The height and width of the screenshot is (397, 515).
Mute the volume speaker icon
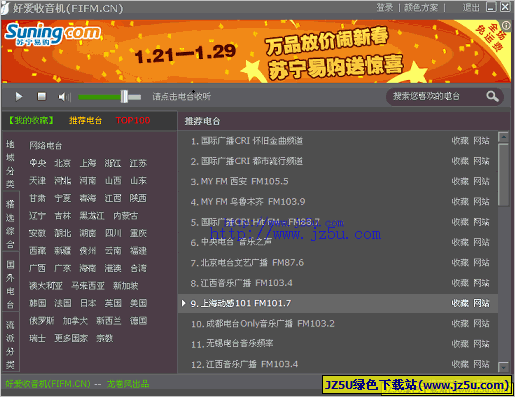[x=64, y=97]
